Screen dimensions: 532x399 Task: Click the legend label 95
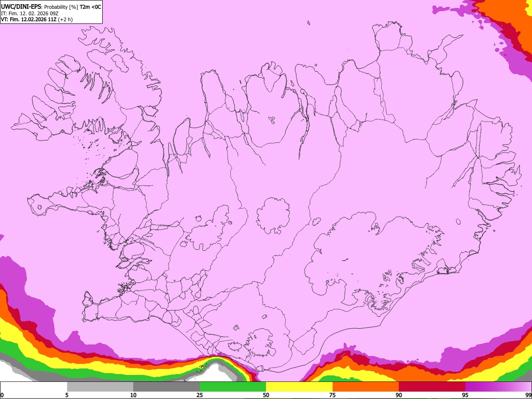click(465, 395)
